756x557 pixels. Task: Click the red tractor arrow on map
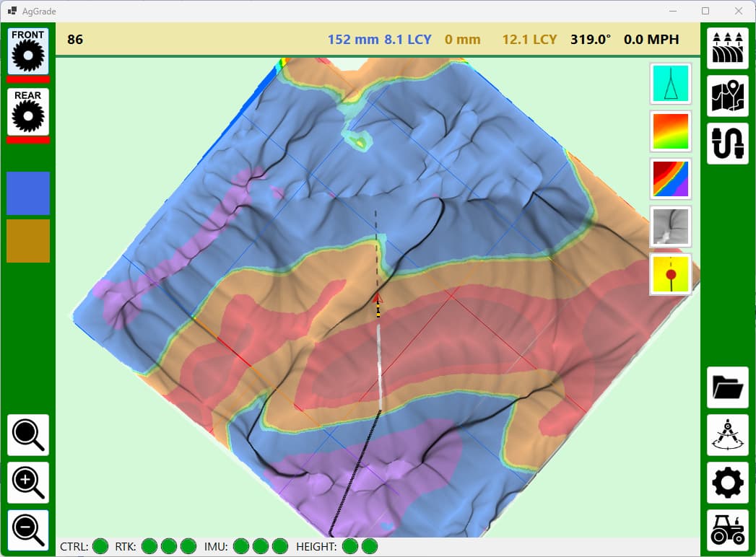pyautogui.click(x=377, y=297)
